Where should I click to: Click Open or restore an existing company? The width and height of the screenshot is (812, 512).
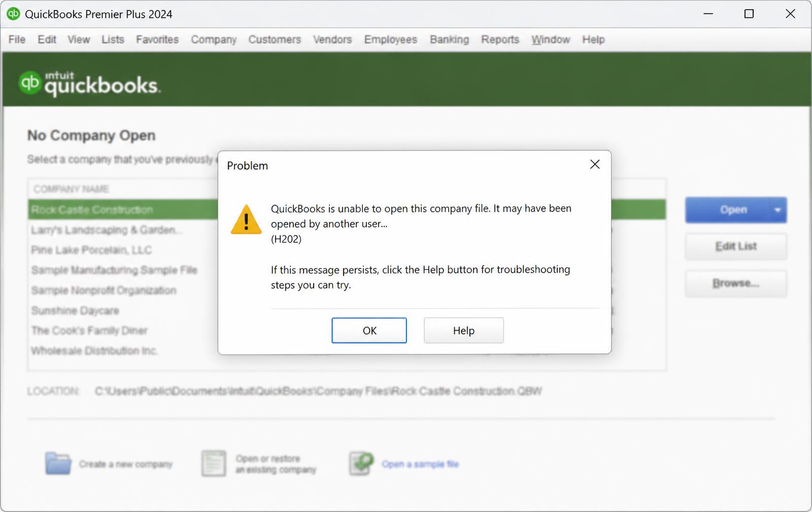[x=276, y=464]
